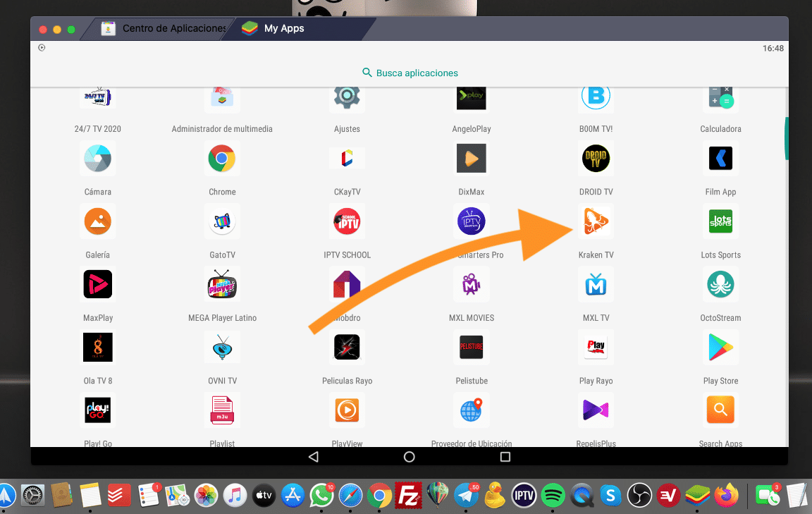This screenshot has width=812, height=514.
Task: Click the app grid vertical scrollbar handle
Action: tap(787, 138)
